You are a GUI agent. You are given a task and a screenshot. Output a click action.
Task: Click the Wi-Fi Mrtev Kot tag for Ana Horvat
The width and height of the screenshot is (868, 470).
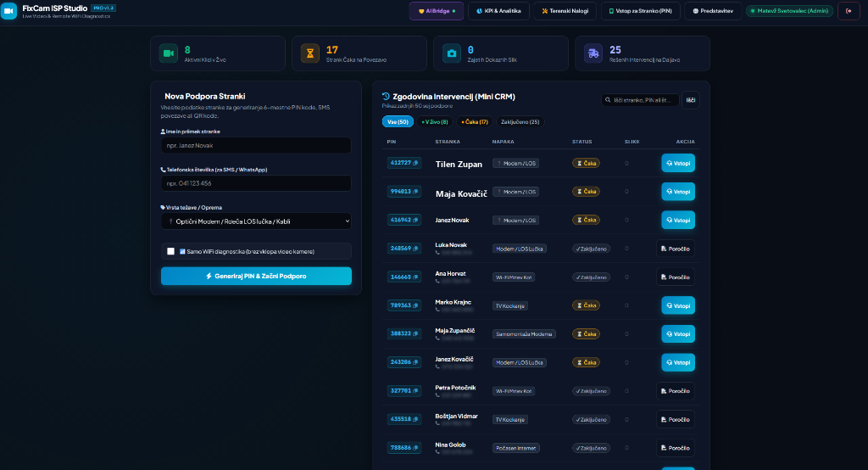point(513,277)
